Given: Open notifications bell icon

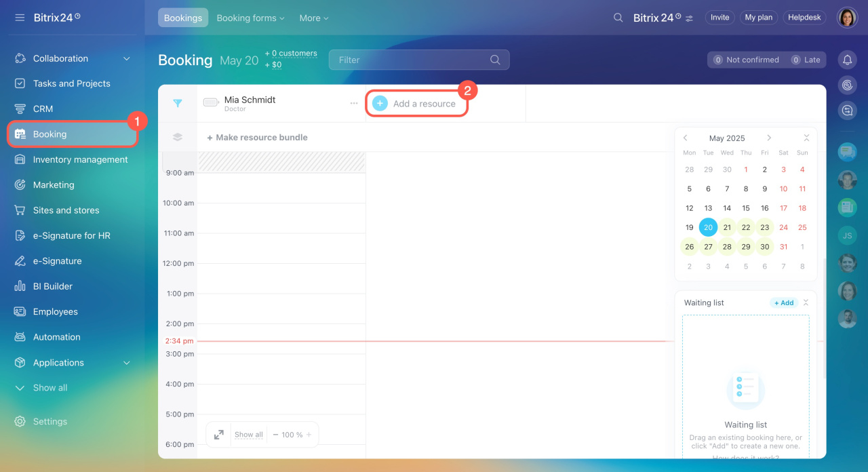Looking at the screenshot, I should tap(847, 60).
